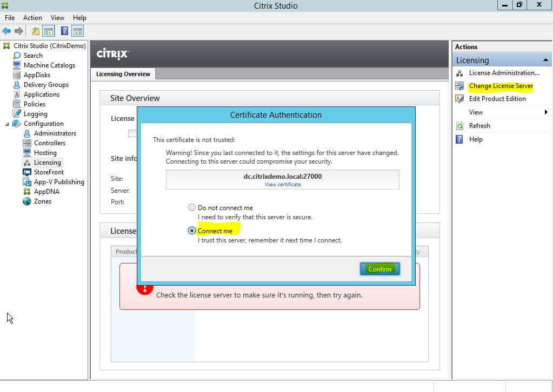Click the Refresh action icon
This screenshot has height=392, width=553.
click(x=459, y=126)
